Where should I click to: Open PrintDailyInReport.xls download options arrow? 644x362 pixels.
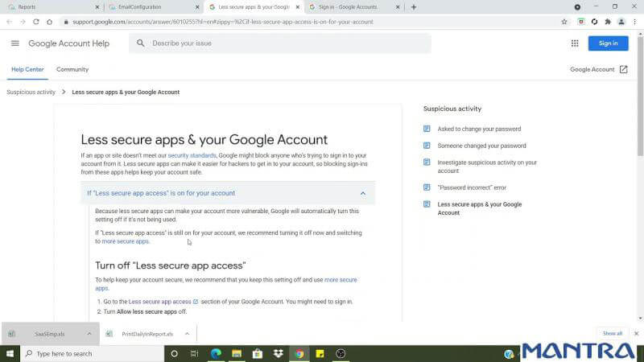click(x=187, y=333)
